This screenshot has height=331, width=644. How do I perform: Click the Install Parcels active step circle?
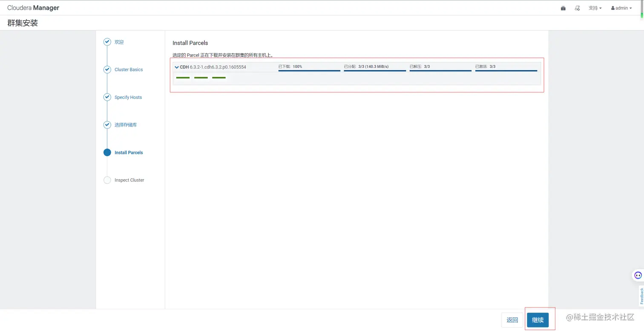point(107,152)
